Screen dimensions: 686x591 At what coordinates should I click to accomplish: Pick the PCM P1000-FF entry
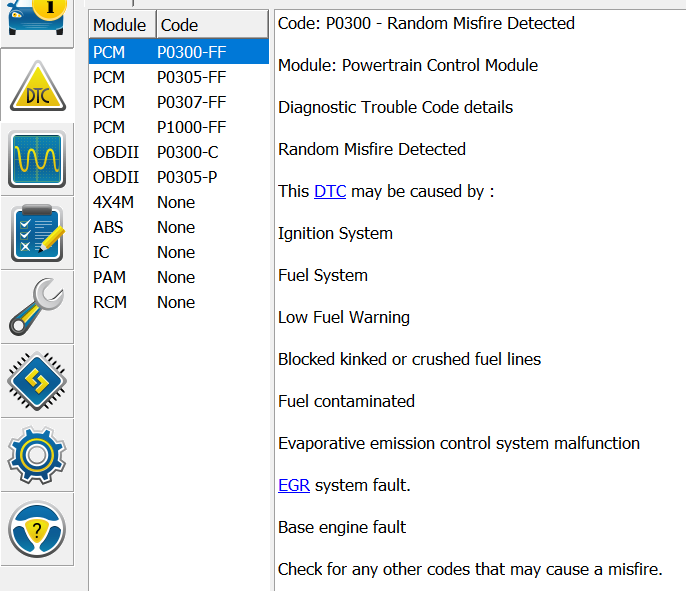tap(178, 127)
